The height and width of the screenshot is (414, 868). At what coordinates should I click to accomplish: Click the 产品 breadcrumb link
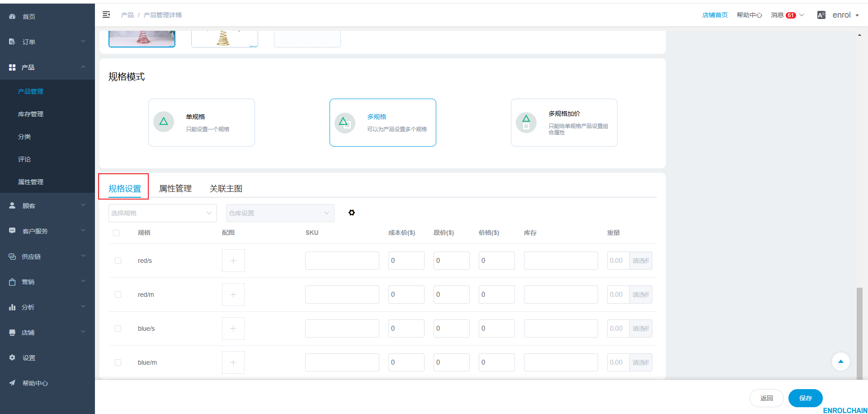127,15
